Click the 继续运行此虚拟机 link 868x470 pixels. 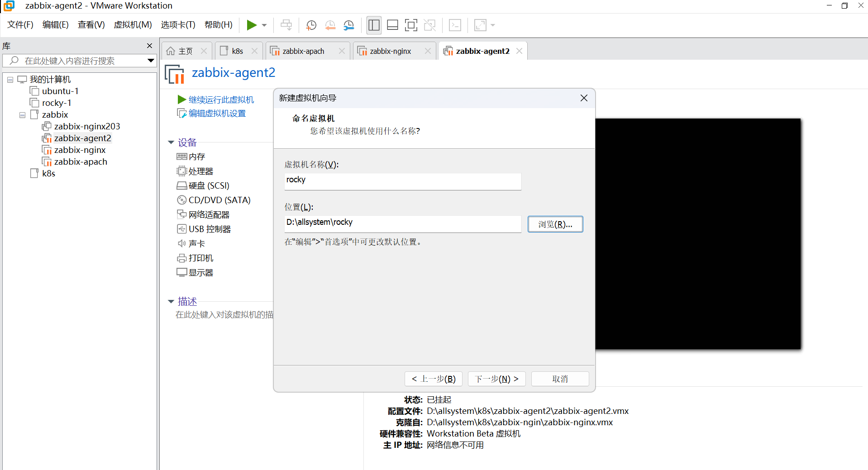(221, 100)
